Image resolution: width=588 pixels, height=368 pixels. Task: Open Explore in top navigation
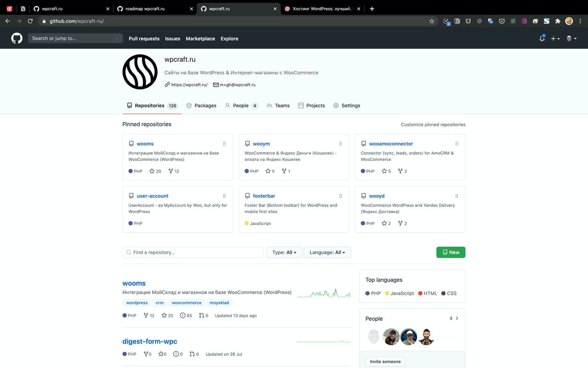pos(229,39)
